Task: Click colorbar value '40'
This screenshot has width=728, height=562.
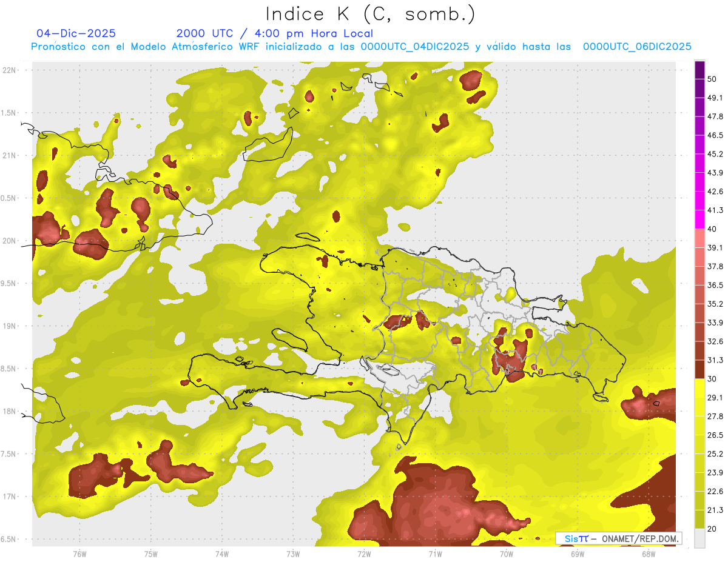Action: click(x=712, y=229)
